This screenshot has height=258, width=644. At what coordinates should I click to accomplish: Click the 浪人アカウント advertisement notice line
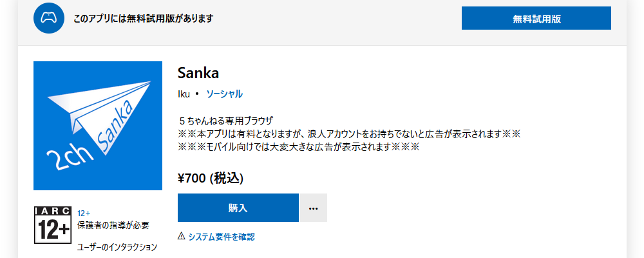(350, 134)
